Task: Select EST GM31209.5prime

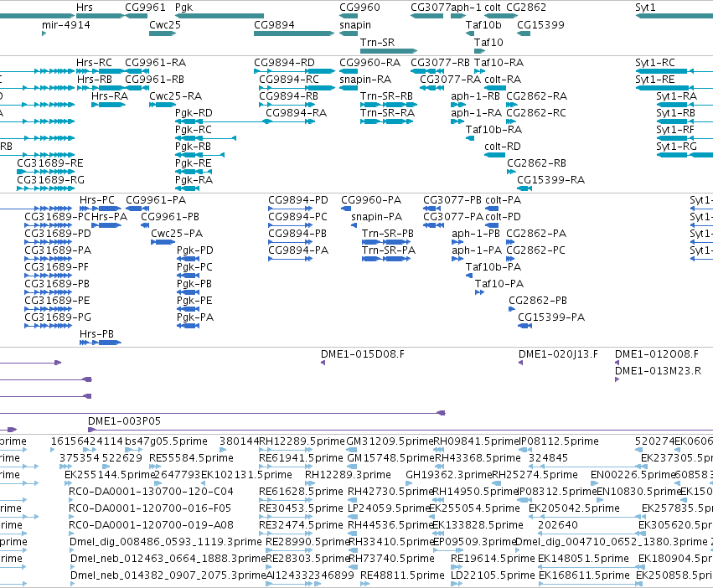Action: tap(390, 441)
